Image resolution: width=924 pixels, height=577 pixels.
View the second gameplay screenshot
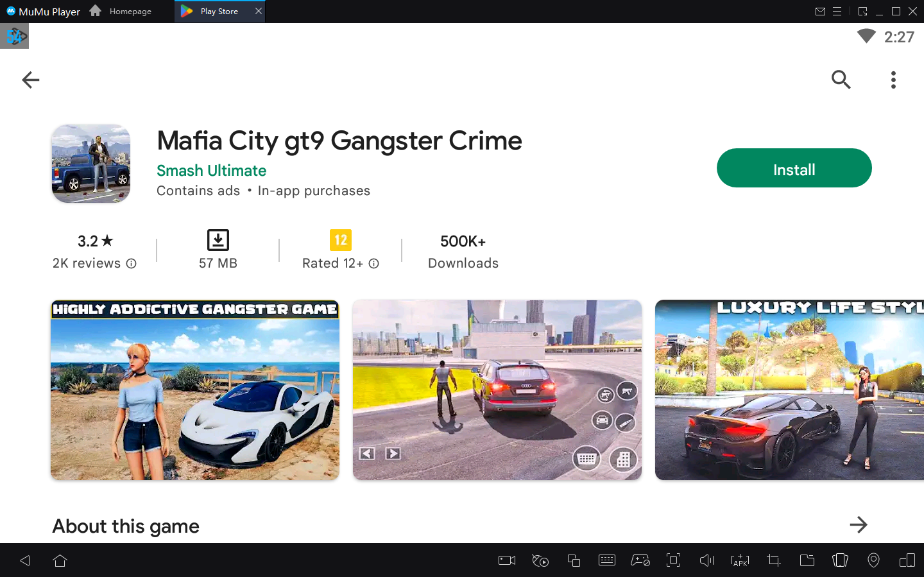point(497,390)
